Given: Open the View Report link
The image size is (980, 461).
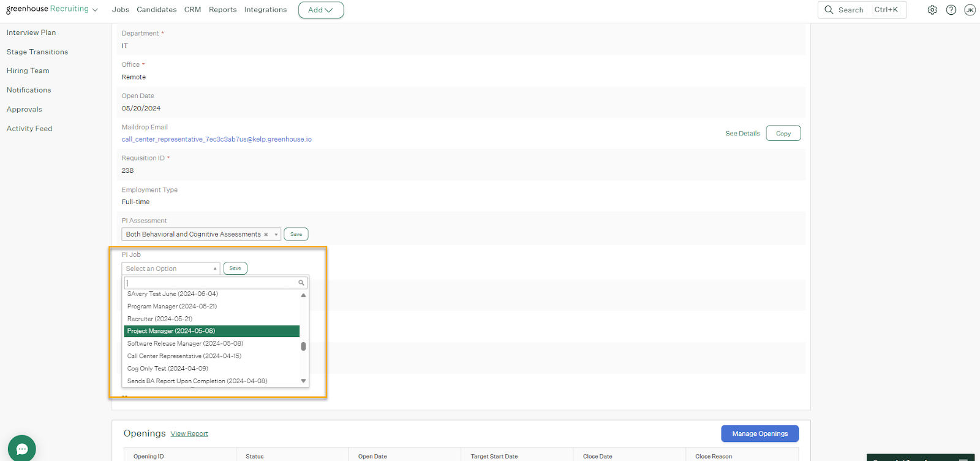Looking at the screenshot, I should point(189,434).
